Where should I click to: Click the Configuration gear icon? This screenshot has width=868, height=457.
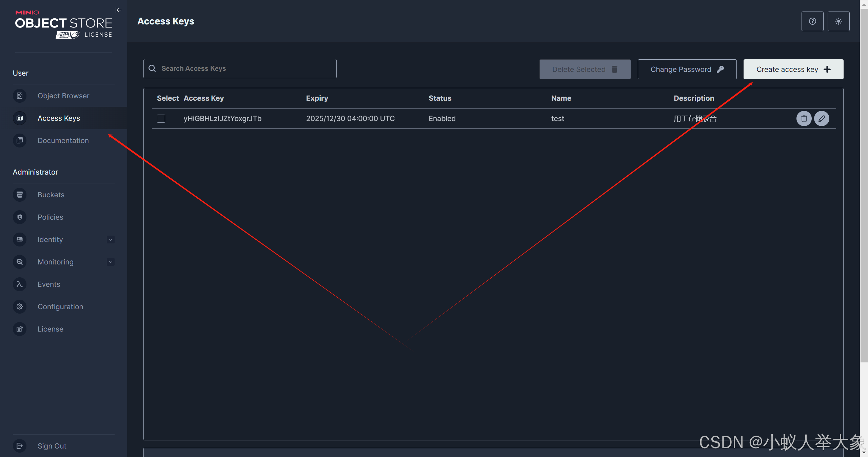[x=20, y=306]
